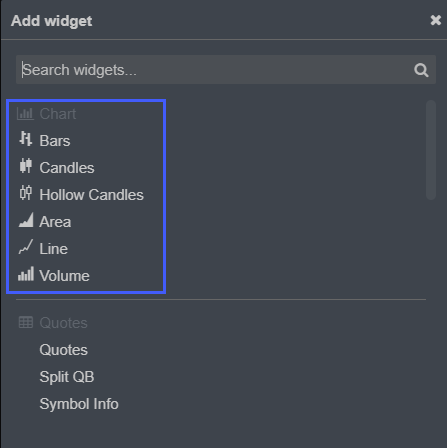447x448 pixels.
Task: Focus the Search widgets text field
Action: (226, 70)
